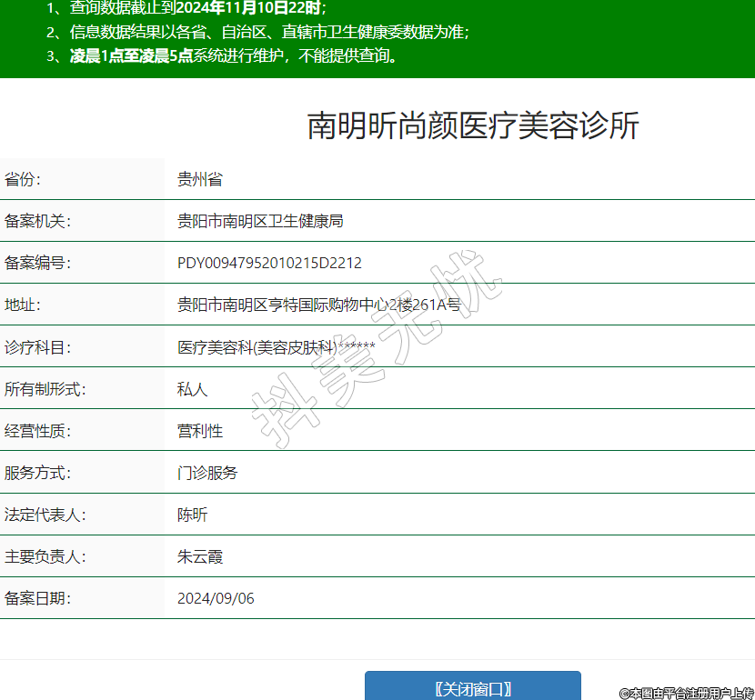
Task: Click the service type 门诊服务
Action: coord(206,473)
